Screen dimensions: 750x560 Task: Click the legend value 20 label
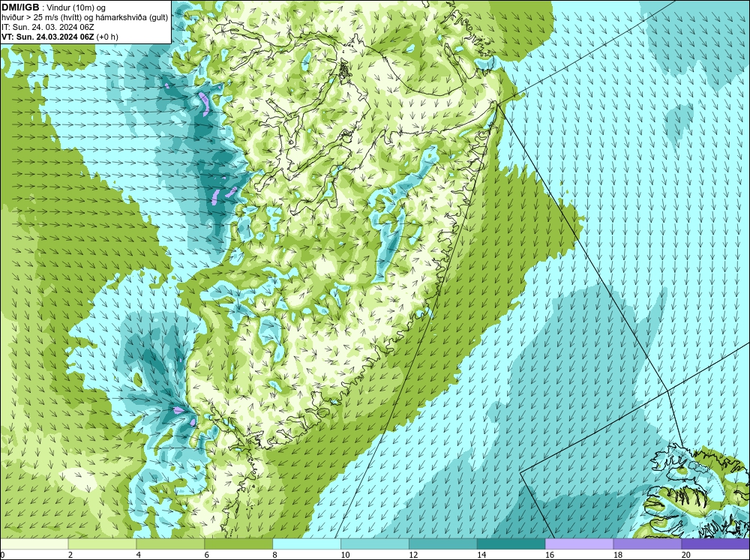tap(686, 555)
